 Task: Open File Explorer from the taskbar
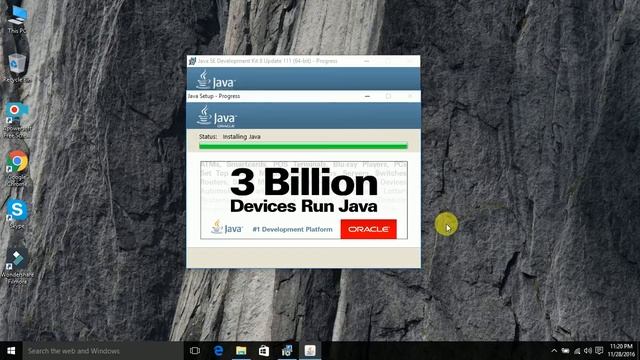pyautogui.click(x=241, y=351)
